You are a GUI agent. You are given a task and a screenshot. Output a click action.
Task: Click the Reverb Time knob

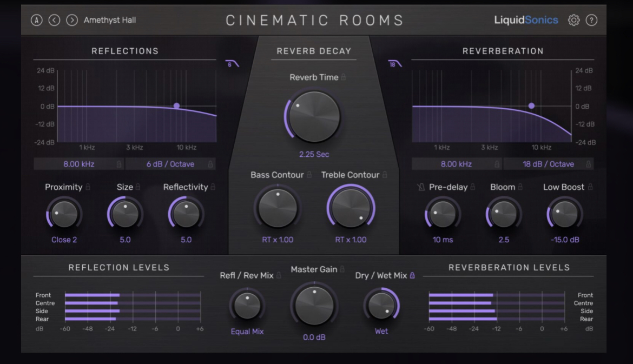point(314,117)
